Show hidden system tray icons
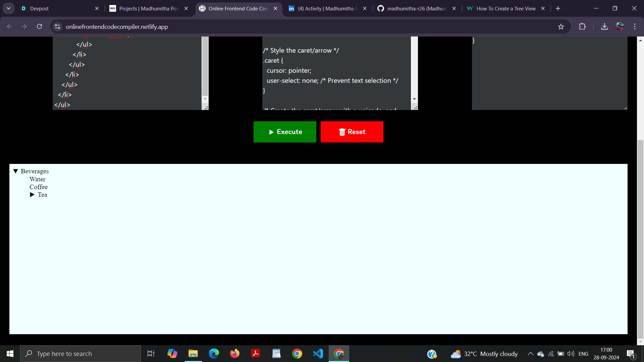This screenshot has height=362, width=644. pyautogui.click(x=530, y=354)
